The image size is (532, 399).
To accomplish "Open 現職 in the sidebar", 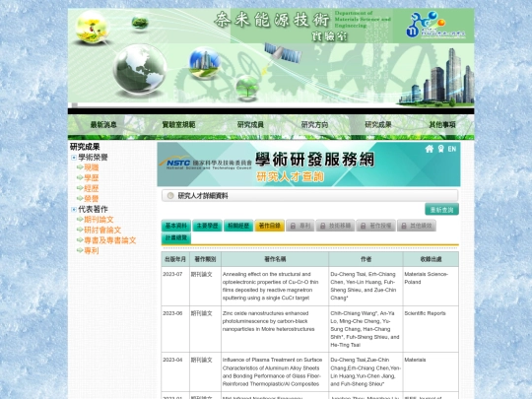I will tap(92, 167).
